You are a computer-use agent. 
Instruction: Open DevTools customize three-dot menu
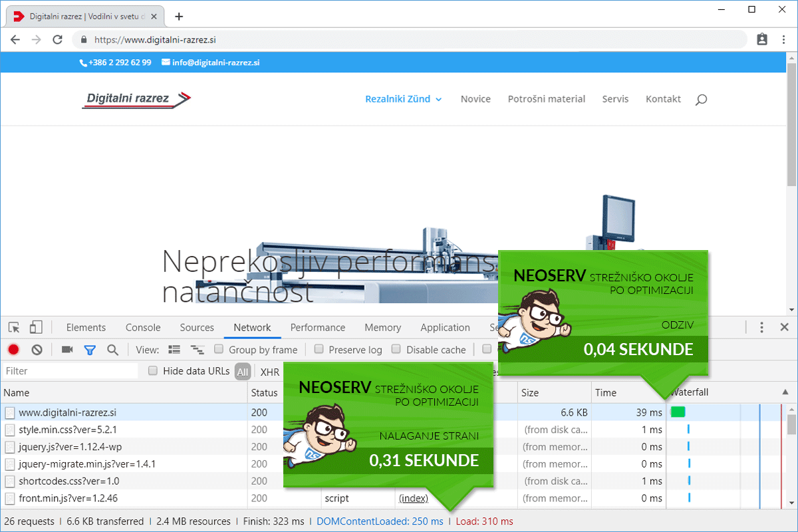click(x=762, y=327)
